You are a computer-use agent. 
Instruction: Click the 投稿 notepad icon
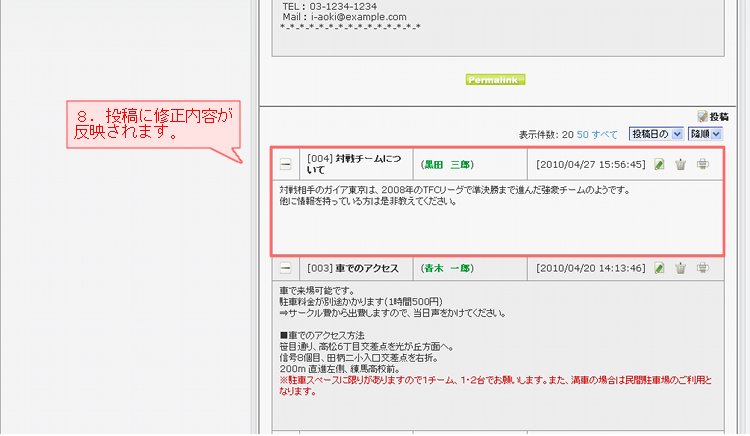702,116
